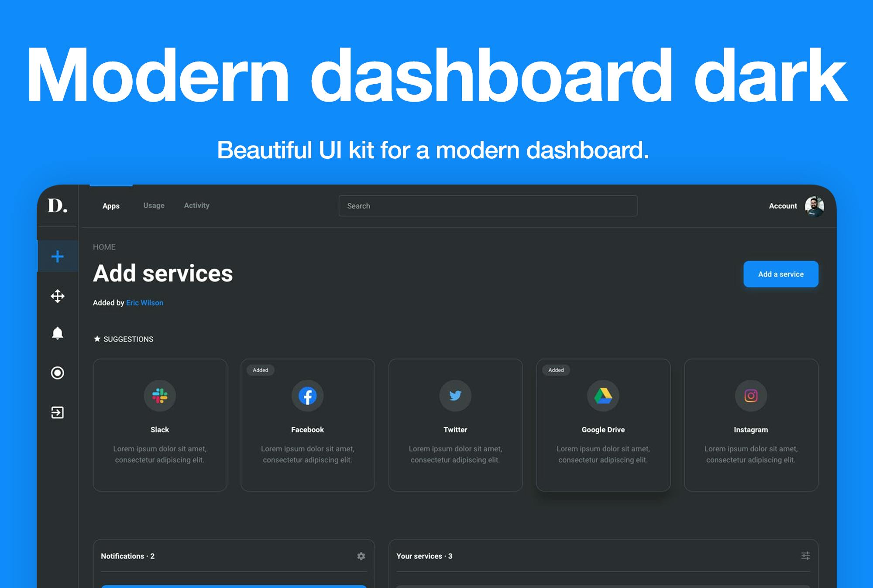Click the Notifications · 2 heading

128,556
